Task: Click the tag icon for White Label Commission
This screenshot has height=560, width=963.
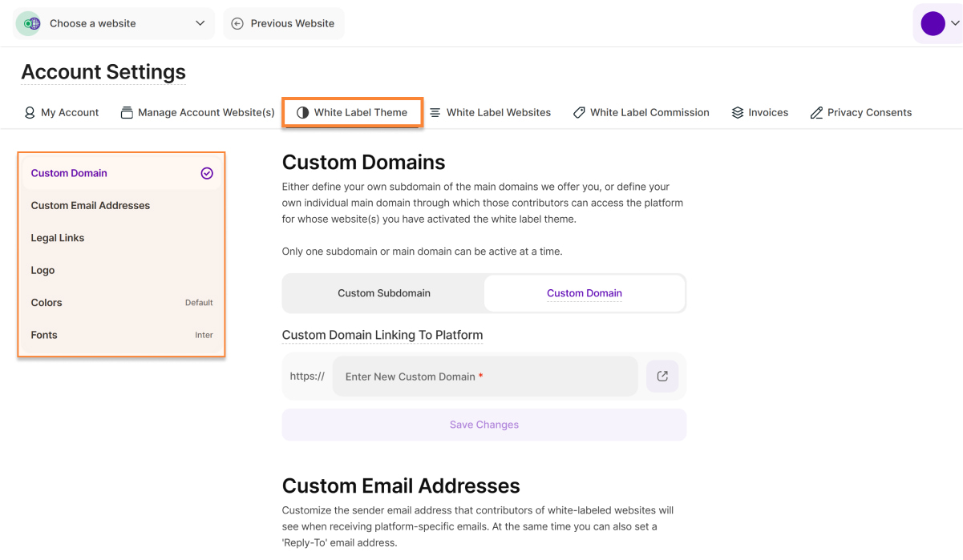Action: point(579,113)
